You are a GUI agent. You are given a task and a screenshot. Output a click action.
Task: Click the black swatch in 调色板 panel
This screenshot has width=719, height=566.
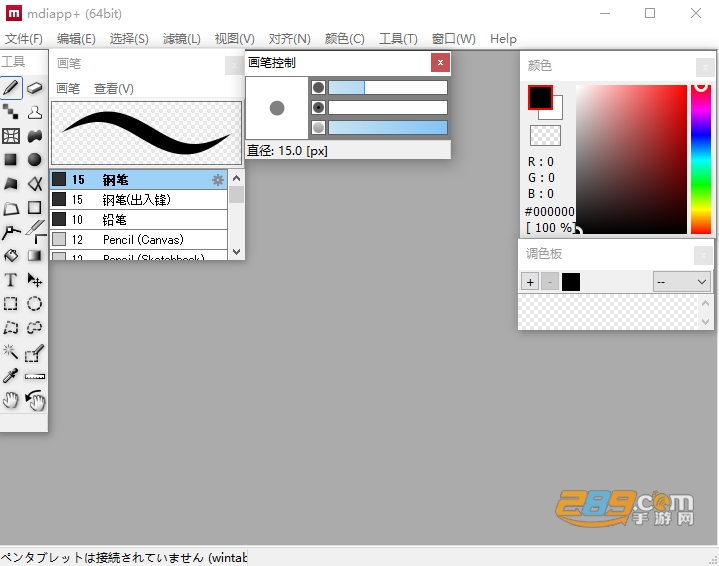571,282
